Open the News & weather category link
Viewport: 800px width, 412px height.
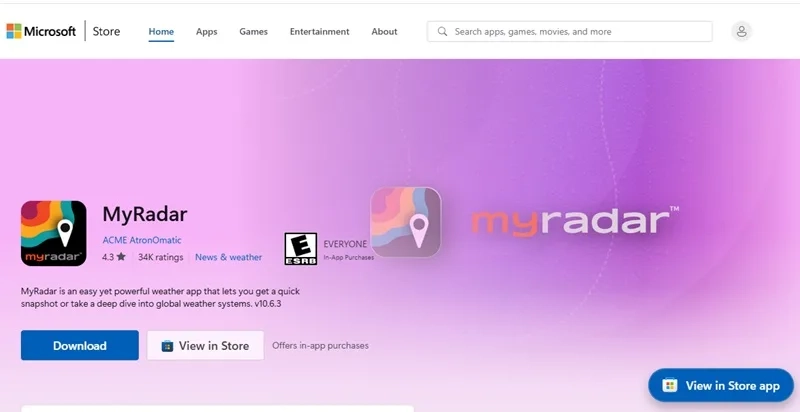pos(228,257)
